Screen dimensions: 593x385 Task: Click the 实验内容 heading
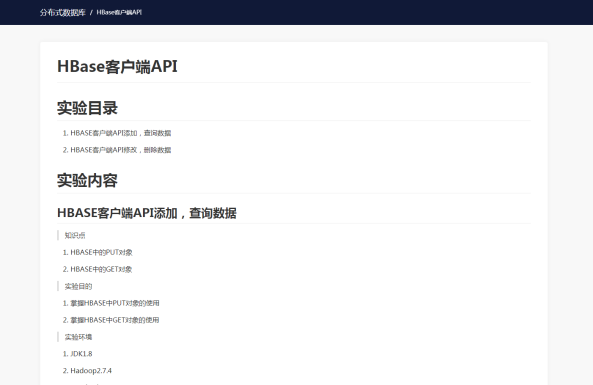pos(87,180)
